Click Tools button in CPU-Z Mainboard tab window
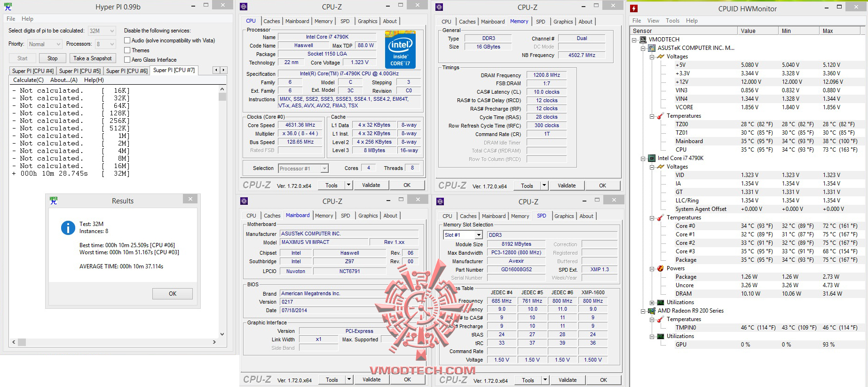This screenshot has width=868, height=387. (x=332, y=380)
